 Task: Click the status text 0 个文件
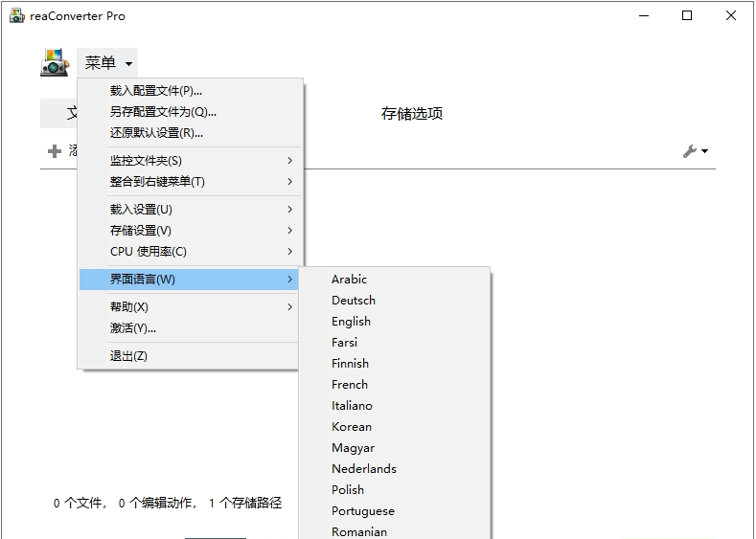80,504
